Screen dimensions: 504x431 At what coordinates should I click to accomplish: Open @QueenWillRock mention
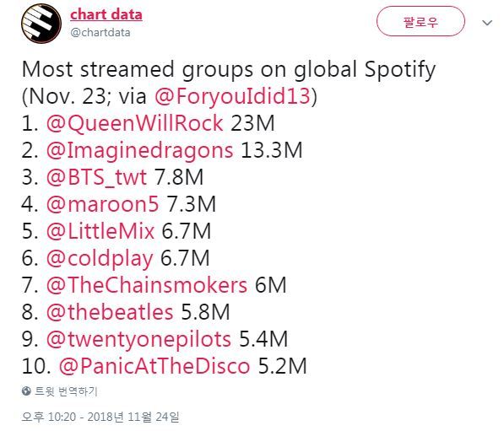135,123
